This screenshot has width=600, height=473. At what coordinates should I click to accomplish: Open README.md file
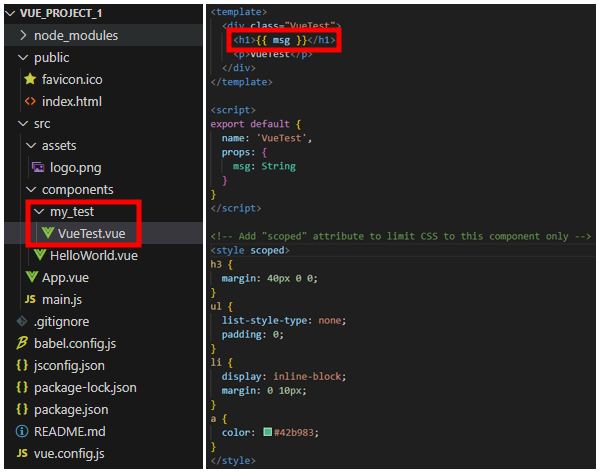(70, 432)
